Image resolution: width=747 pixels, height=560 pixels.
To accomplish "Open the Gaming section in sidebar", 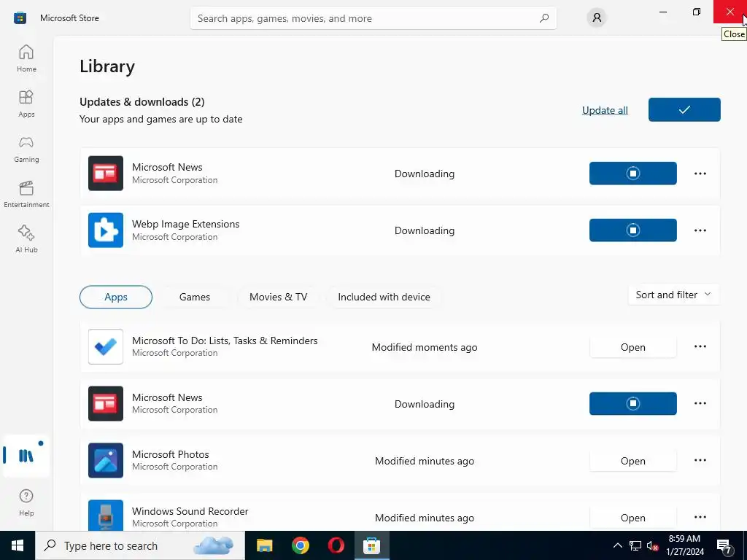I will point(26,149).
